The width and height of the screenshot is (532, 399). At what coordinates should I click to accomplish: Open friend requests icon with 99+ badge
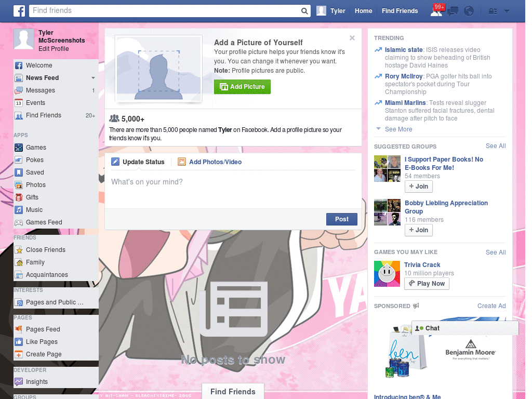click(x=437, y=10)
